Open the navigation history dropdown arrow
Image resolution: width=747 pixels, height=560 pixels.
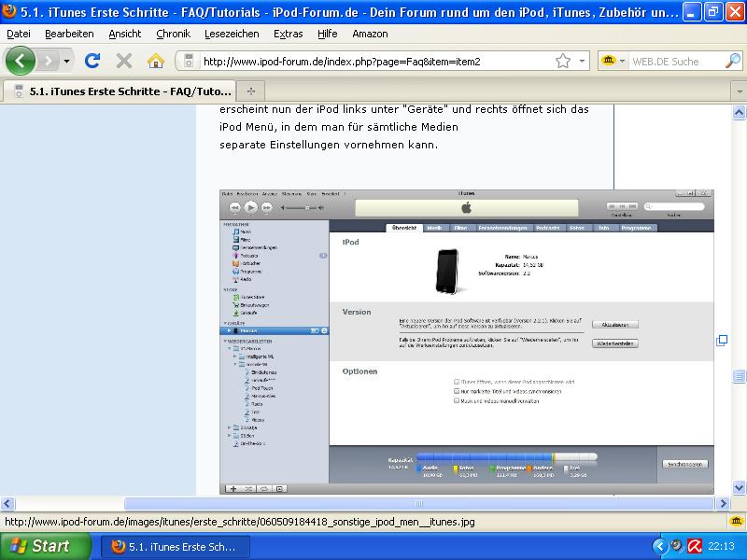click(x=66, y=61)
